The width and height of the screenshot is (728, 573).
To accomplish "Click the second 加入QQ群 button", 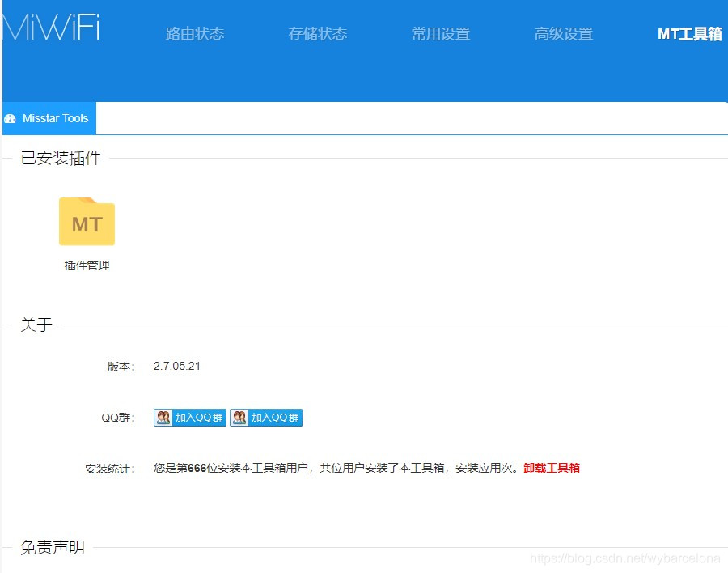I will [x=266, y=418].
